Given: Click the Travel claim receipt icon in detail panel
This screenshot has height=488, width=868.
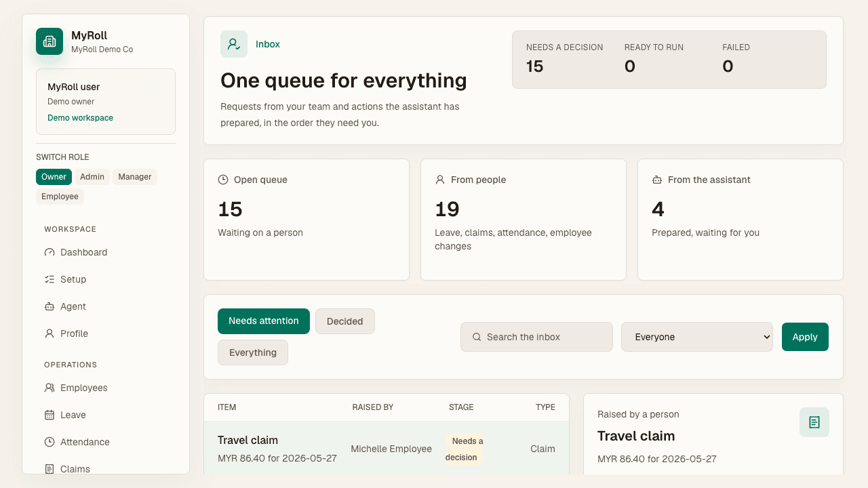Looking at the screenshot, I should (x=814, y=422).
